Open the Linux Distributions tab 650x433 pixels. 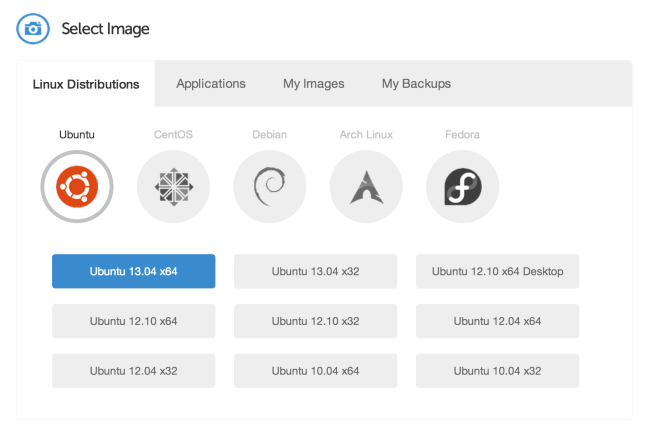pyautogui.click(x=86, y=84)
